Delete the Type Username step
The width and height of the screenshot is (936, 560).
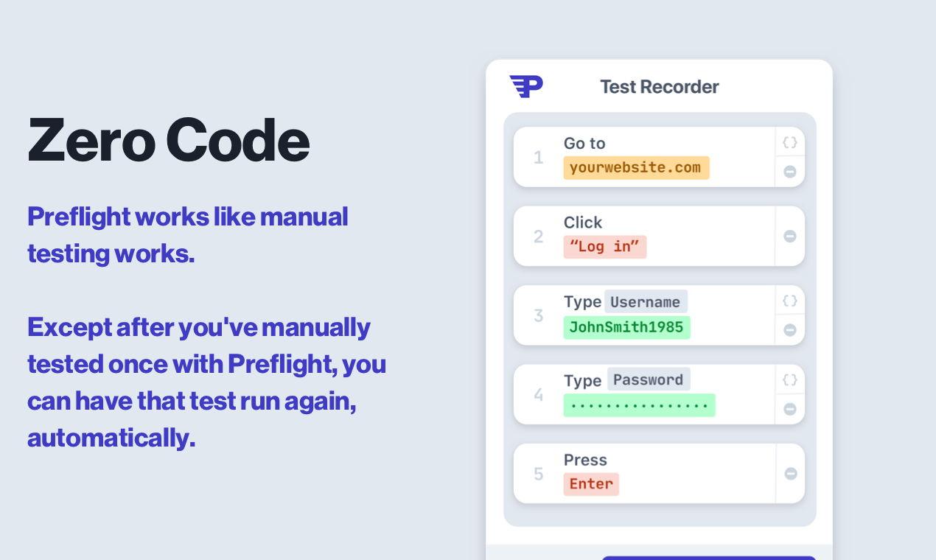pyautogui.click(x=789, y=330)
